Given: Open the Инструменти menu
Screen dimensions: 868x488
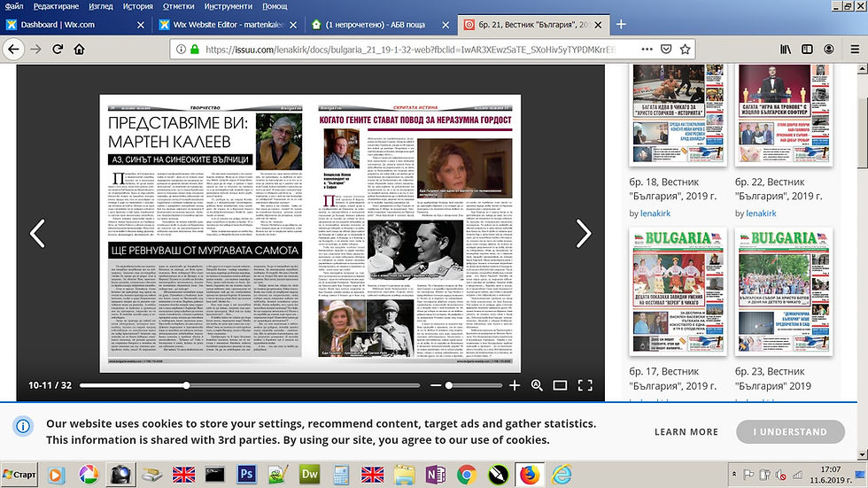Looking at the screenshot, I should [x=229, y=6].
